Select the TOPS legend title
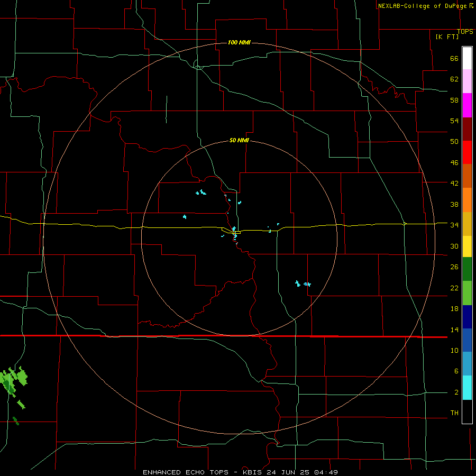This screenshot has height=476, width=476. pos(465,32)
